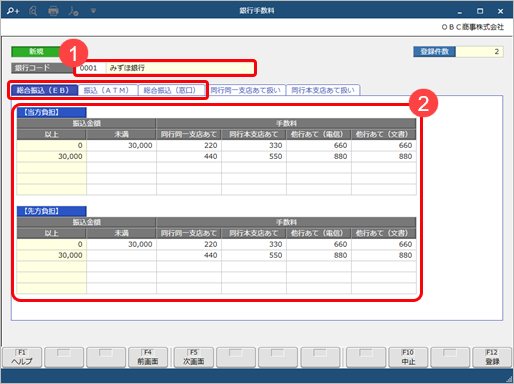Click the F12 登録 button
The image size is (514, 384).
pos(492,357)
